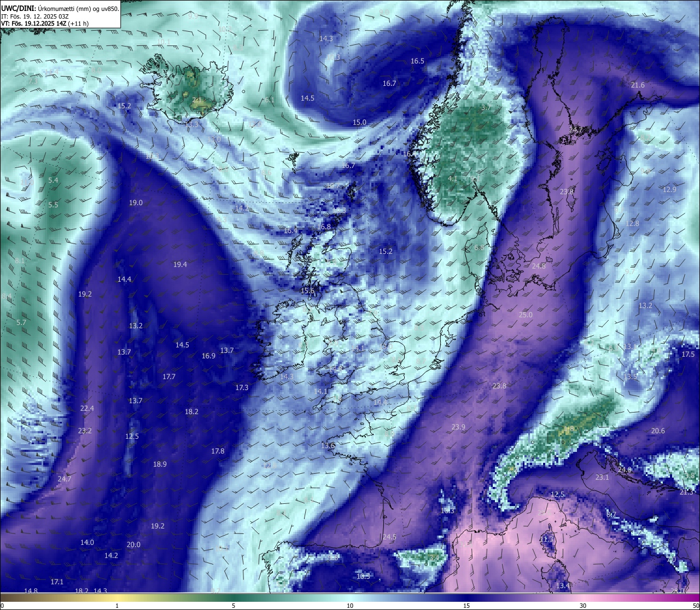Click the 17.1 value on the map
This screenshot has height=610, width=700.
pyautogui.click(x=57, y=582)
